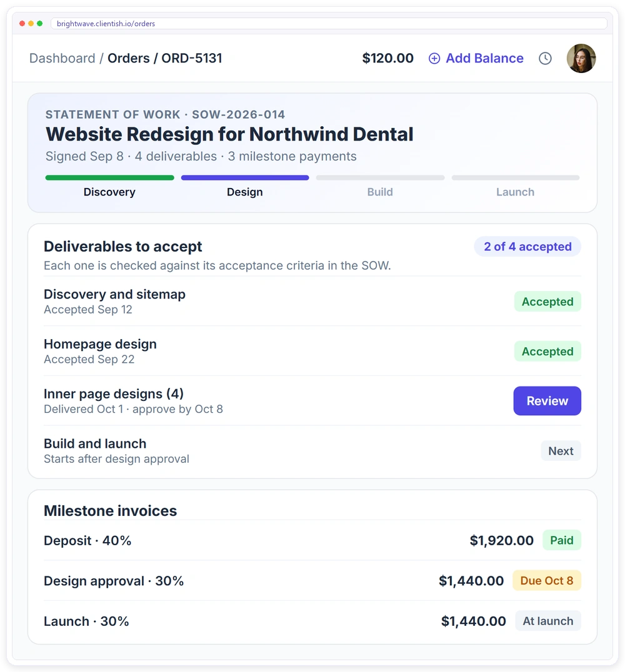Click the browser address bar
Screen dimensions: 625x672
click(329, 24)
